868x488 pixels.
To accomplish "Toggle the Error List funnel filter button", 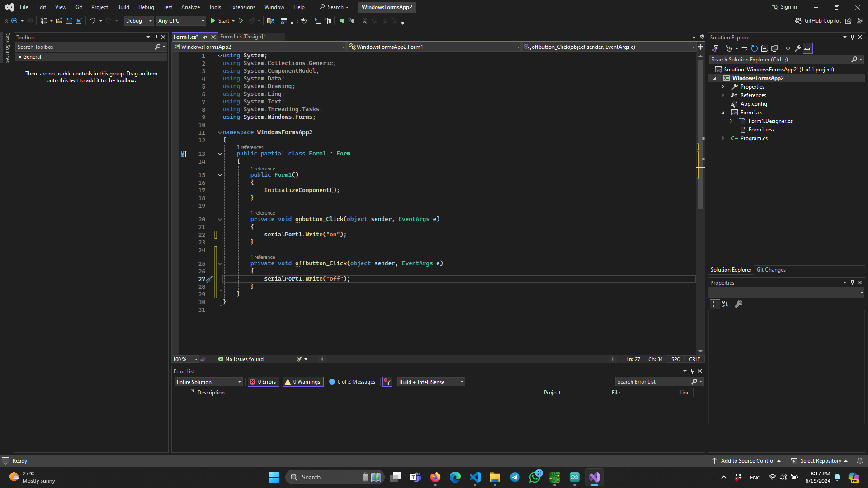I will click(387, 382).
